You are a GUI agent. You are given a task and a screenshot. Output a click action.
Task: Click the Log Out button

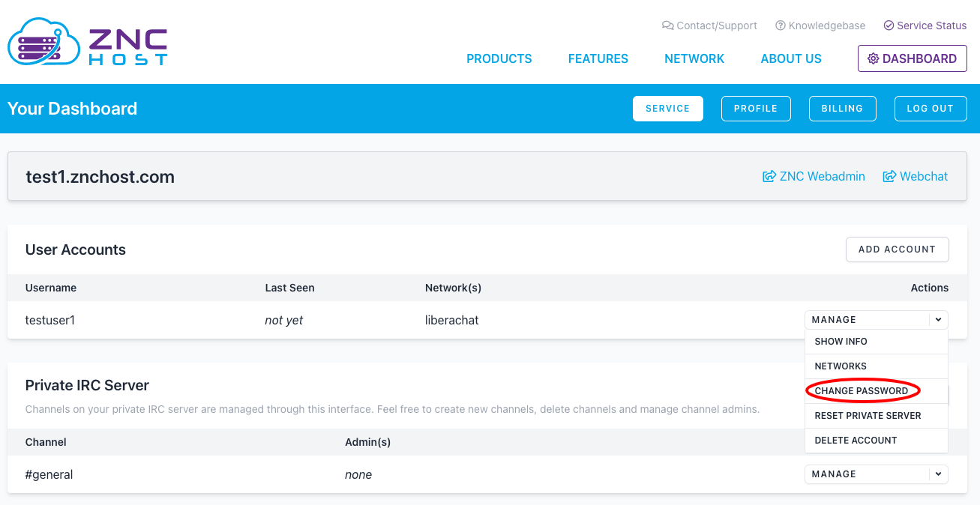point(930,109)
